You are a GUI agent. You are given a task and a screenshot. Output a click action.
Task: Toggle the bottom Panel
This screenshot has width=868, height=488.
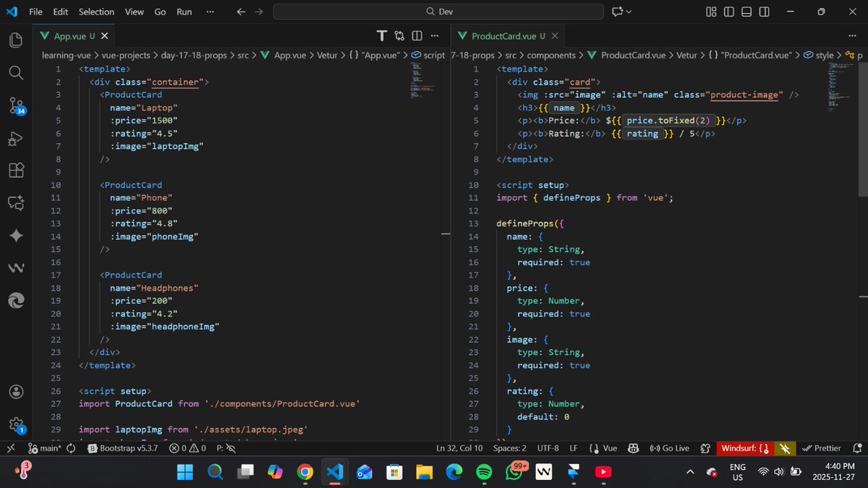coord(746,12)
